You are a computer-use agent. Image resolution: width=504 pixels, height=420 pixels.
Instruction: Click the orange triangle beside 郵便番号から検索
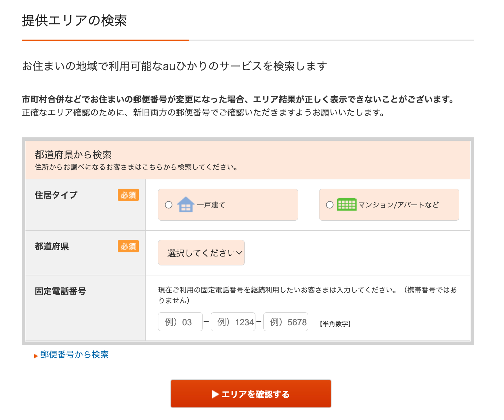click(x=35, y=355)
